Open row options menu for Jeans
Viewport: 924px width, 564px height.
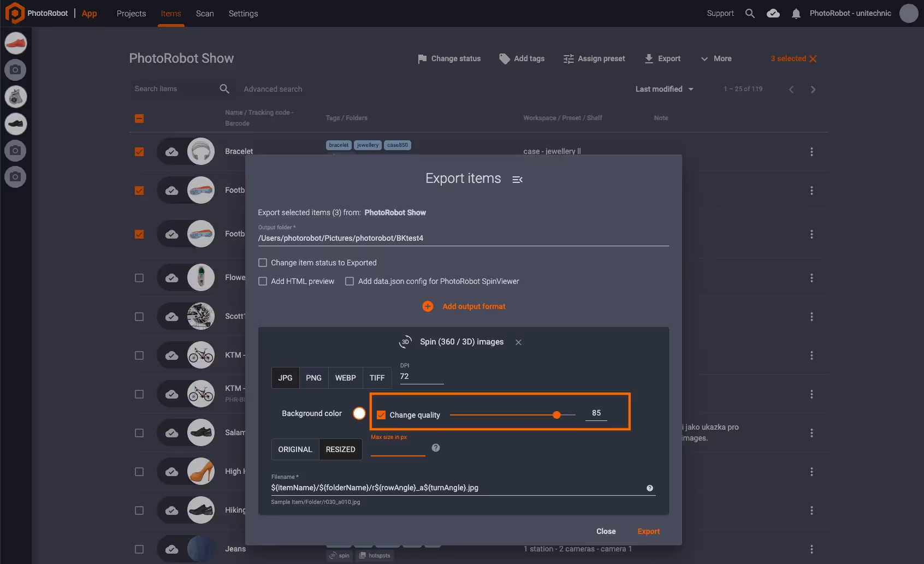[812, 549]
